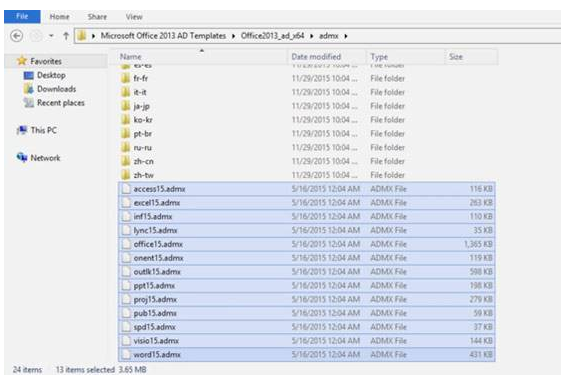
Task: Click the inf15.admx file icon
Action: pyautogui.click(x=126, y=216)
